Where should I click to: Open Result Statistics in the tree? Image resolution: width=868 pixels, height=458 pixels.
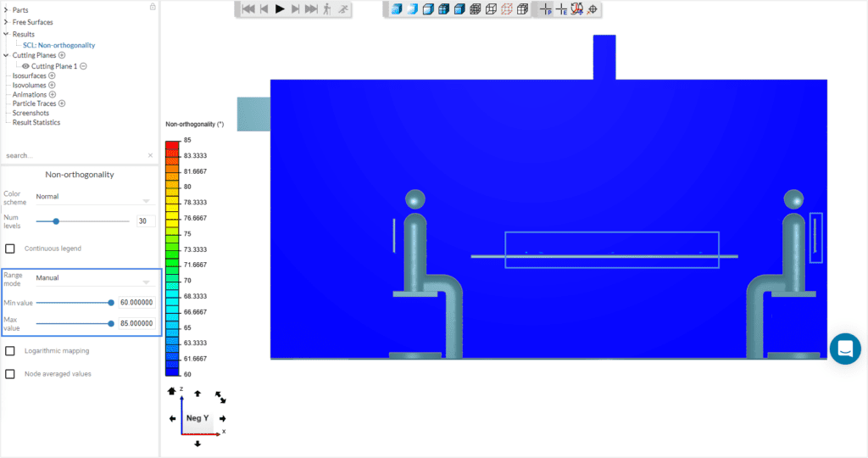tap(36, 122)
